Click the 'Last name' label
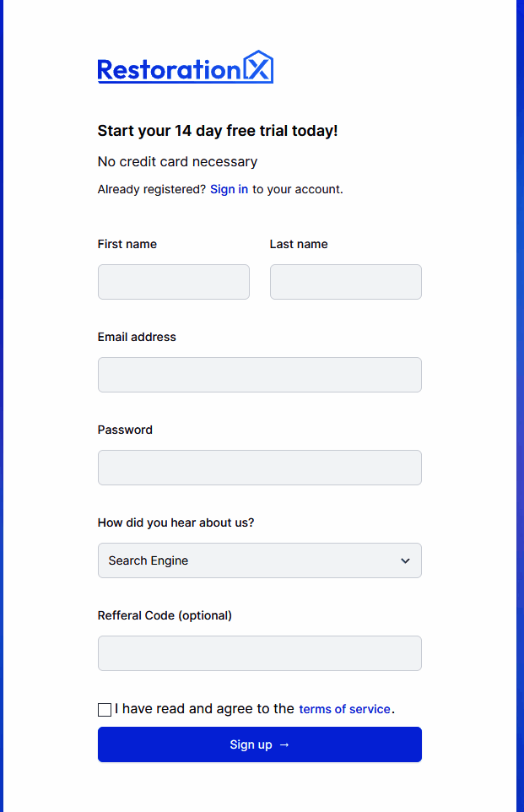524x812 pixels. pyautogui.click(x=299, y=244)
